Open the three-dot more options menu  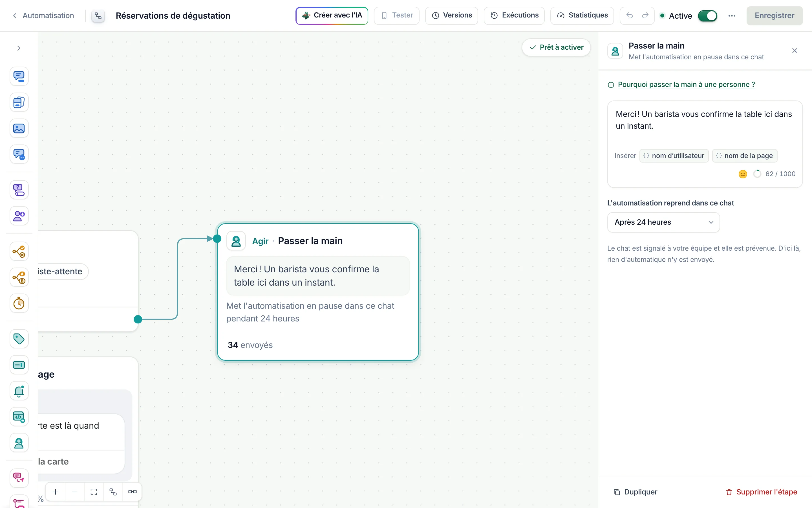click(x=732, y=16)
